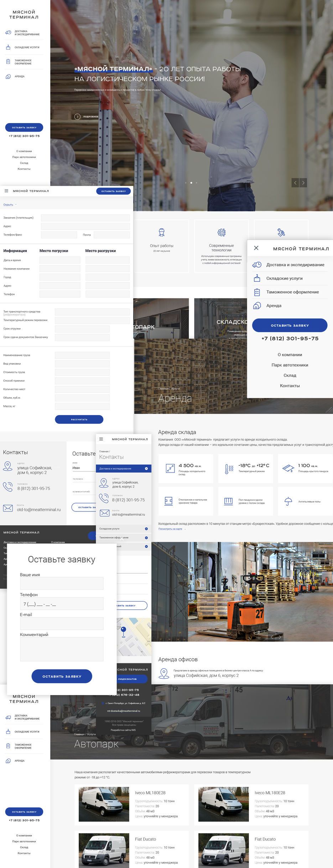Go to previous hero slide with left arrow
333x868 pixels.
pos(295,183)
